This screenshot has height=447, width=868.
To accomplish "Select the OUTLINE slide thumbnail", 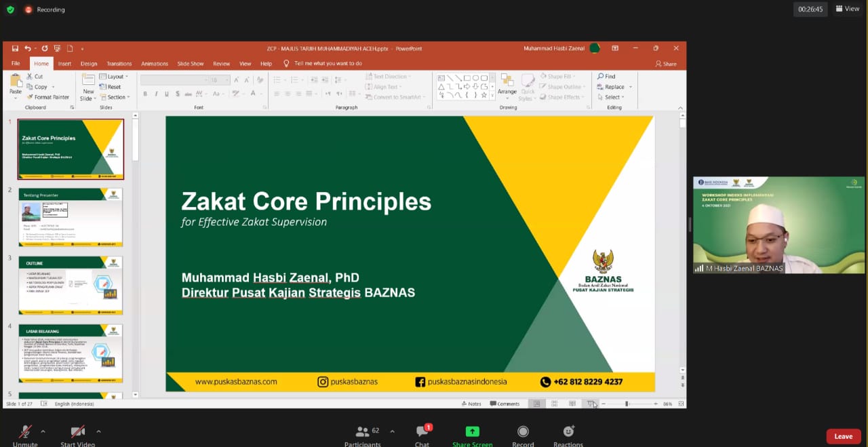I will 71,285.
